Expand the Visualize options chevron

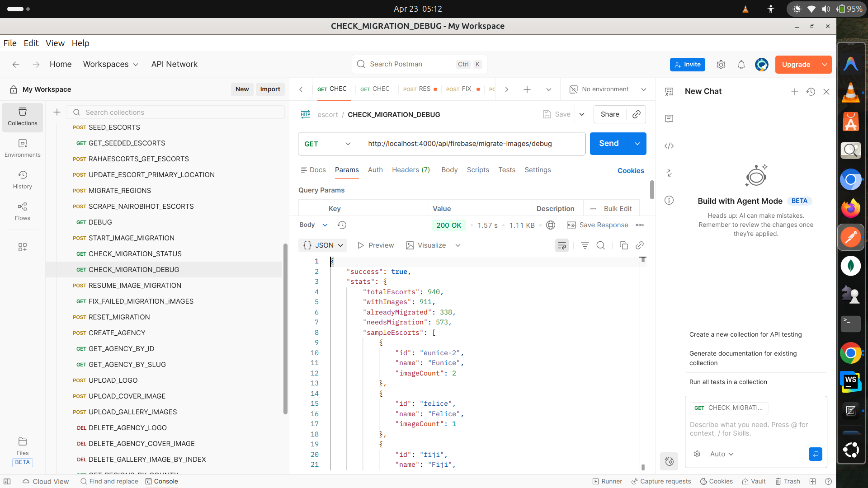458,245
